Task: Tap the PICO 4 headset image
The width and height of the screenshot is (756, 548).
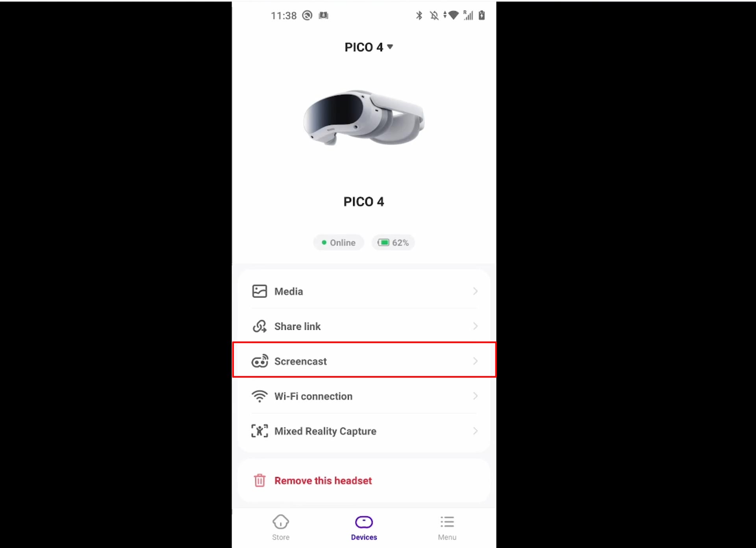Action: coord(364,118)
